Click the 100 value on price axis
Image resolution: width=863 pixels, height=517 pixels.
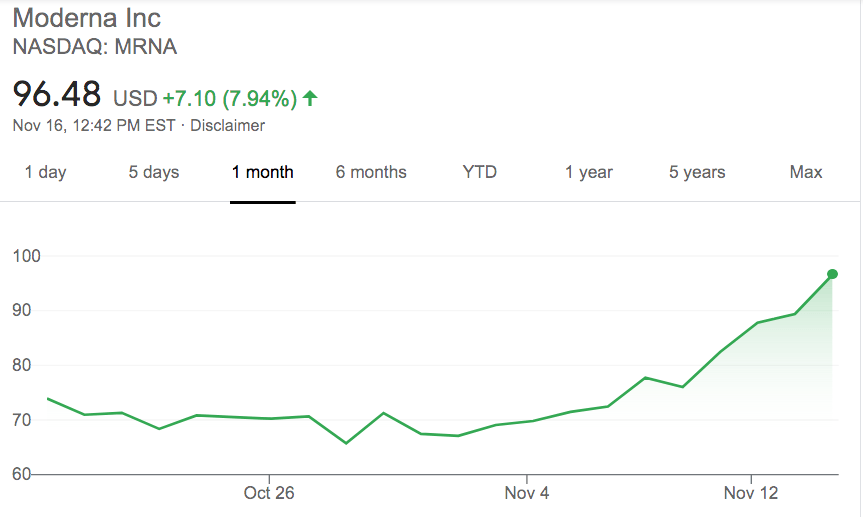coord(26,256)
